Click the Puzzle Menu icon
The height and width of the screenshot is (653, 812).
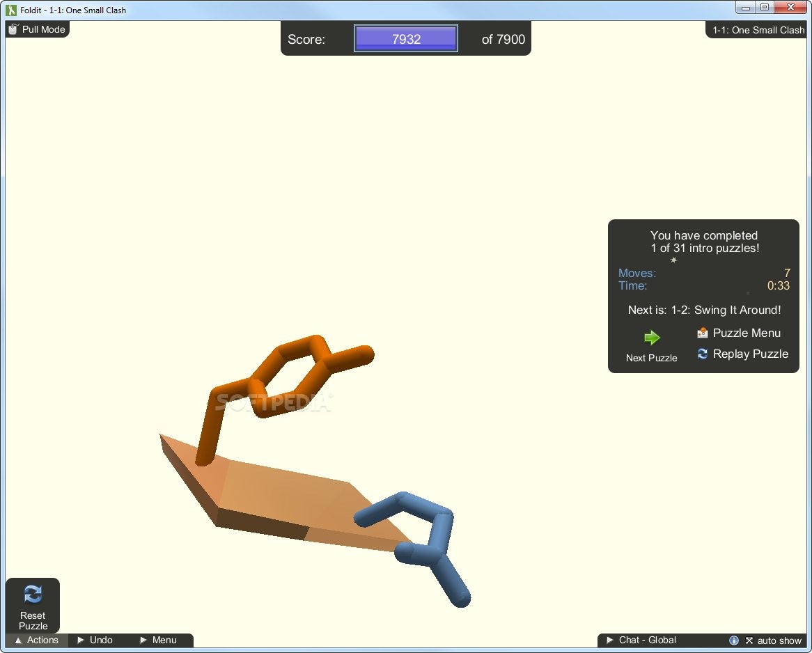click(x=702, y=333)
